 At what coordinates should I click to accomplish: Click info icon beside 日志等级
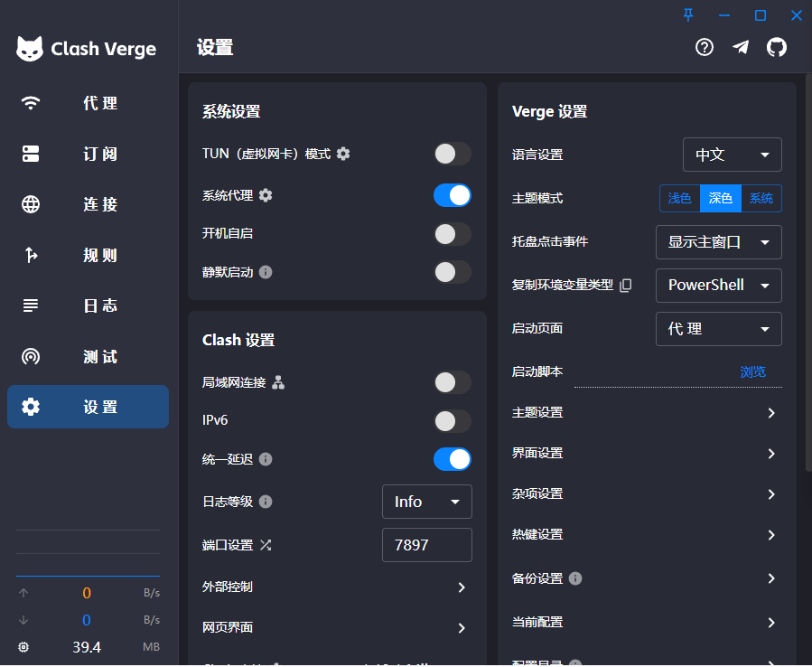click(266, 503)
